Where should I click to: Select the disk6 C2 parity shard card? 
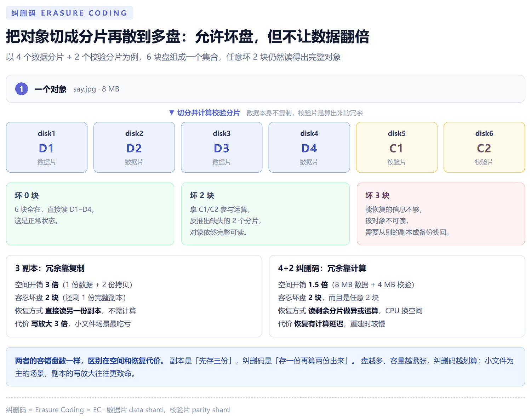click(x=484, y=147)
